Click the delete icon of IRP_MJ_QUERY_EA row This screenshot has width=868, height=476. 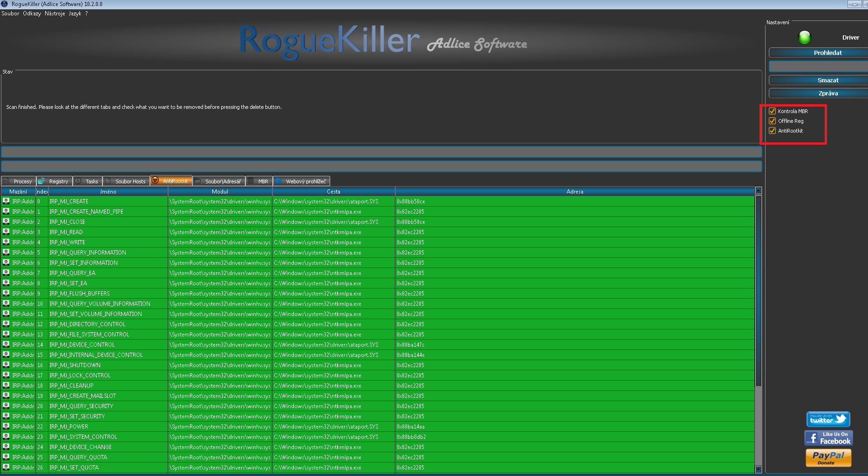6,273
